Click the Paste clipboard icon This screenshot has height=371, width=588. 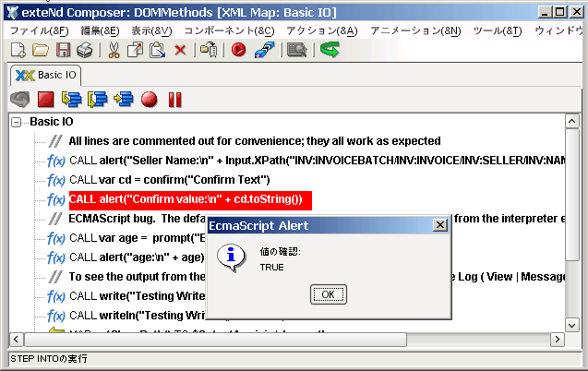pyautogui.click(x=158, y=50)
